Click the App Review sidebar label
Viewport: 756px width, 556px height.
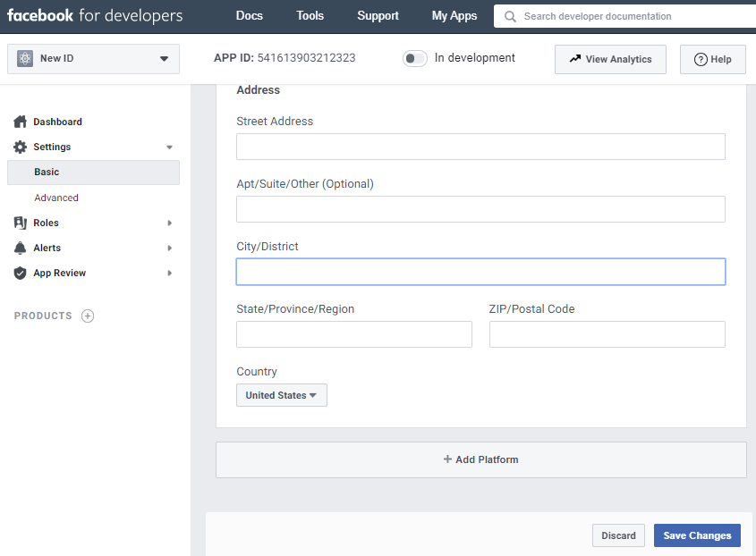click(59, 273)
